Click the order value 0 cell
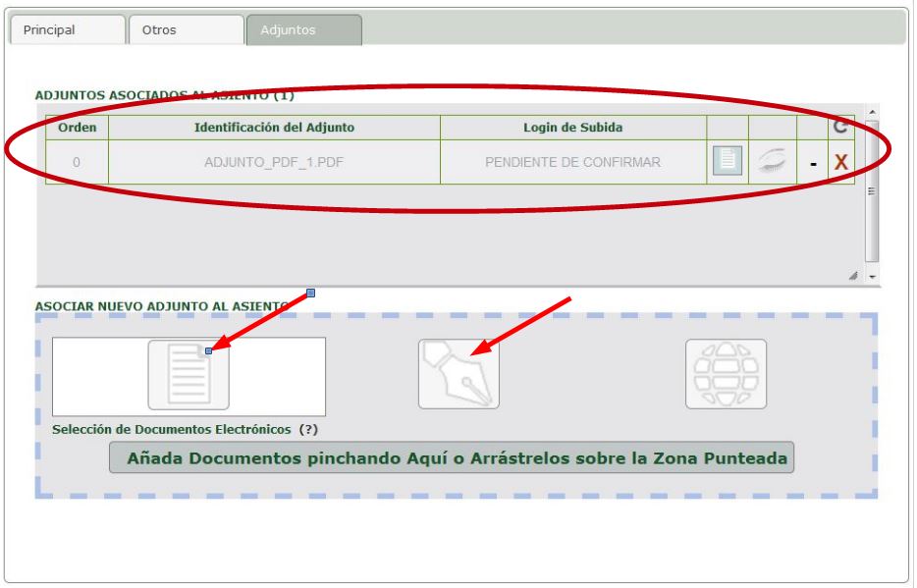The width and height of the screenshot is (917, 588). coord(78,162)
